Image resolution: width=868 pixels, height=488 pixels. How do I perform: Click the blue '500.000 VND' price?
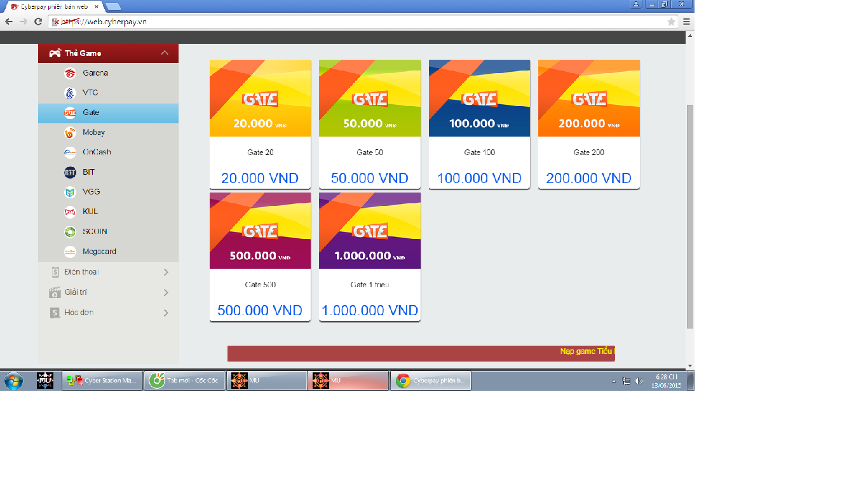click(x=260, y=310)
